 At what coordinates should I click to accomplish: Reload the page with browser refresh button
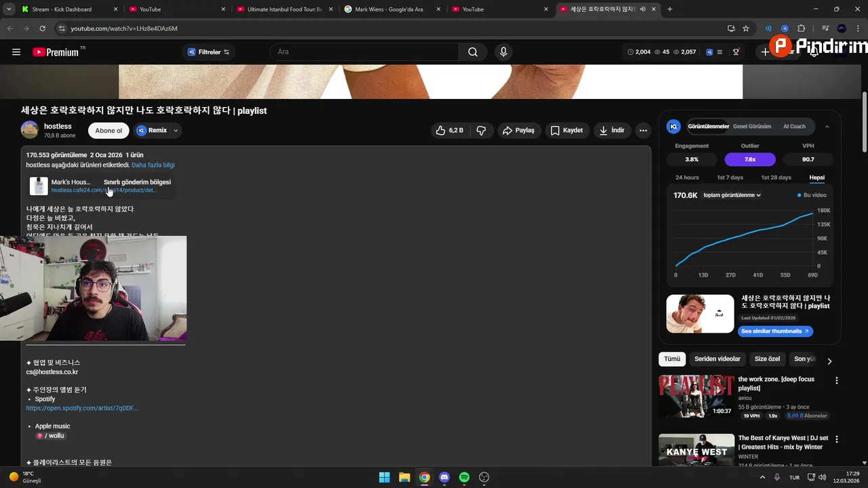pyautogui.click(x=43, y=28)
